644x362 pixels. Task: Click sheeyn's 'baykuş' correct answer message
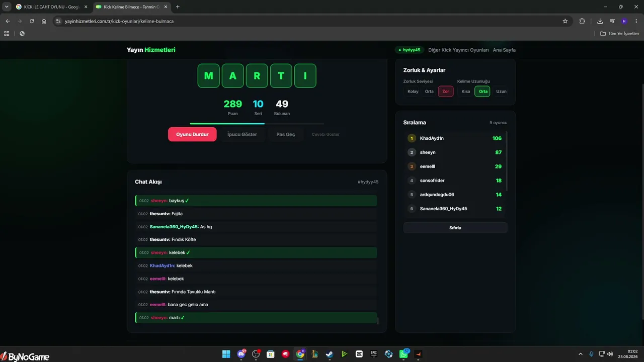coord(256,201)
